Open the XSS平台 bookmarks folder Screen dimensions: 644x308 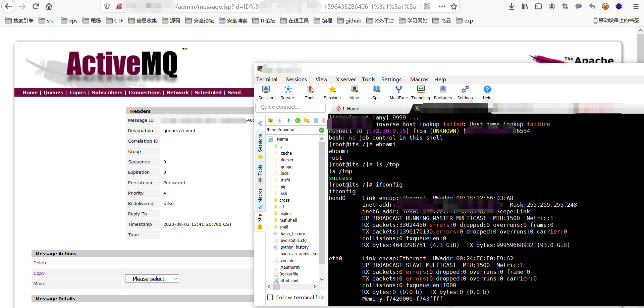[380, 20]
